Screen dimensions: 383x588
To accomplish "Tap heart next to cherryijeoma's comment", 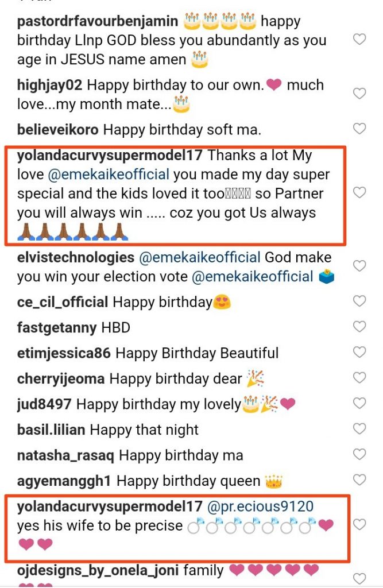I will click(359, 378).
